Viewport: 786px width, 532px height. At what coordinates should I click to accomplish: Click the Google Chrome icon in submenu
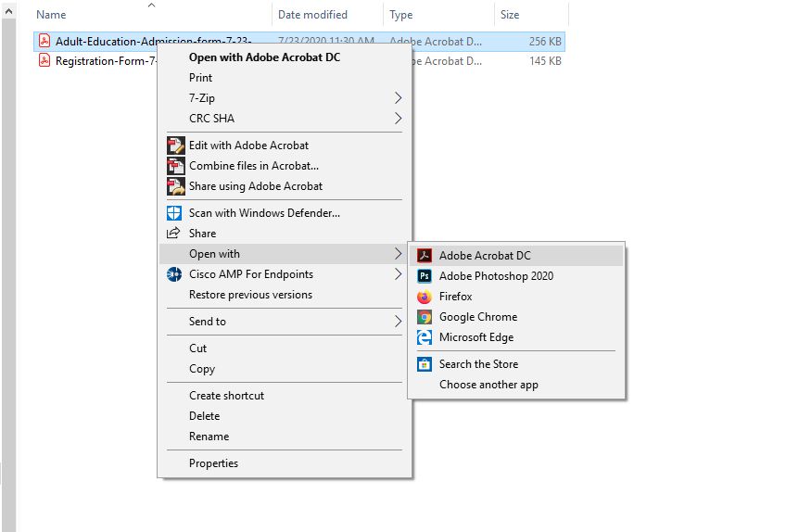pos(425,317)
